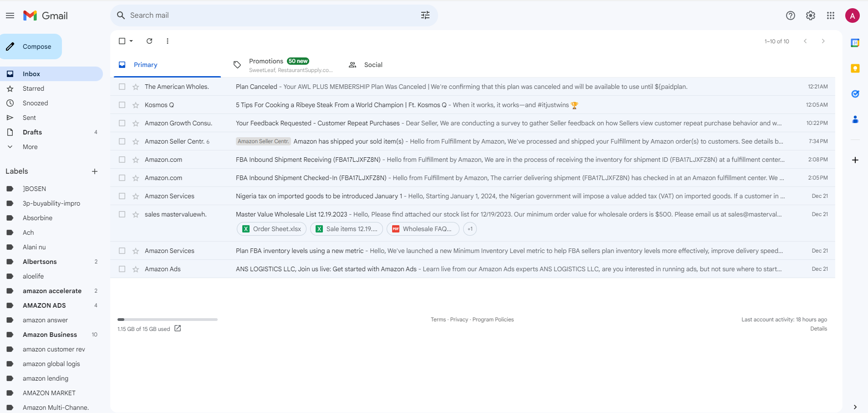Open the Support help icon
868x413 pixels.
click(x=791, y=15)
